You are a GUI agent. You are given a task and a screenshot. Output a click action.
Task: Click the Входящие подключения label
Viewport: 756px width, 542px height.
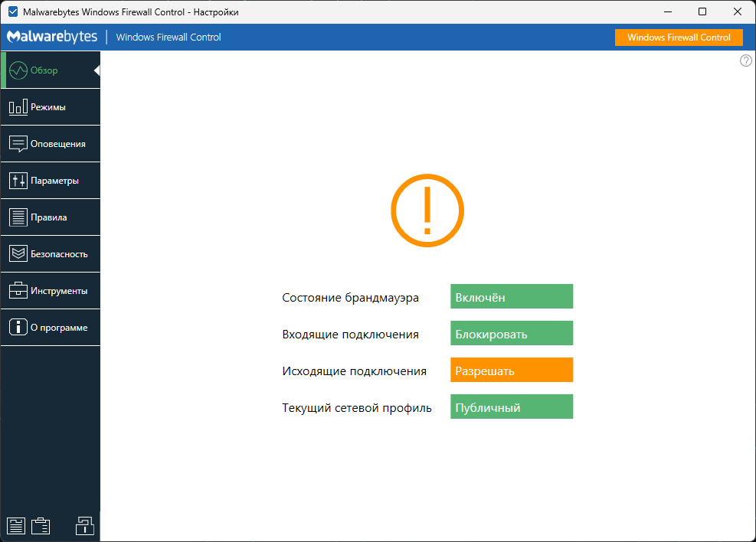(351, 335)
